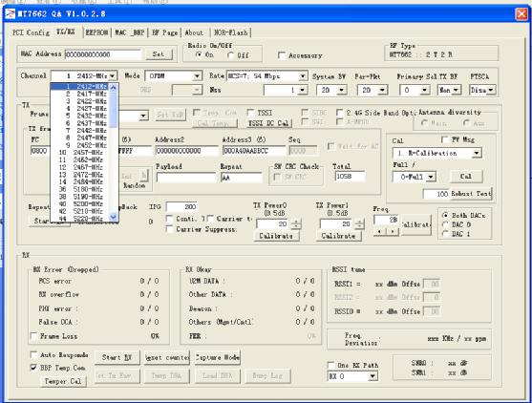This screenshot has width=532, height=403.
Task: Click the Cal button
Action: tap(466, 177)
